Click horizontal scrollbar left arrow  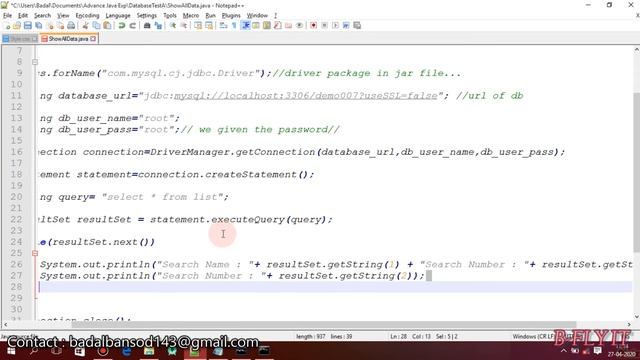coord(5,325)
